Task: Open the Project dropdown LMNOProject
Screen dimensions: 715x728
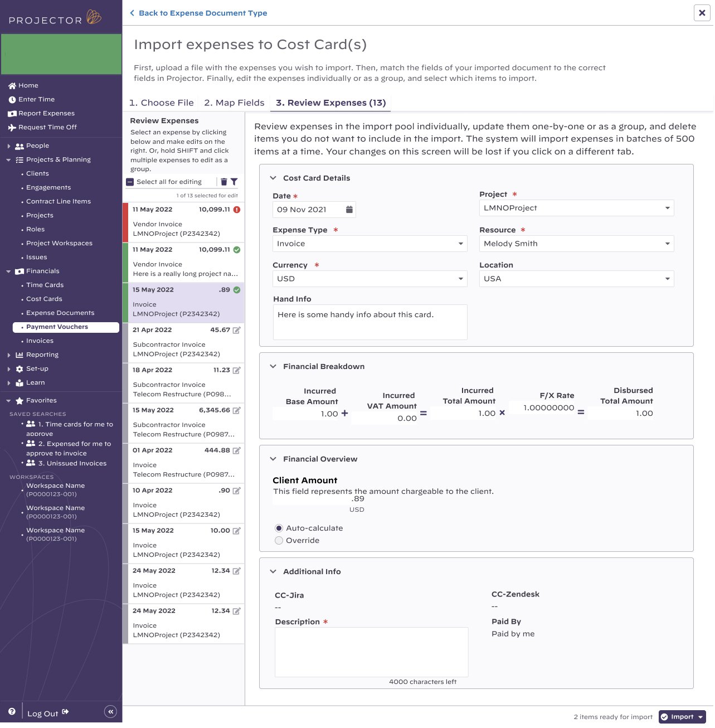Action: click(x=577, y=208)
